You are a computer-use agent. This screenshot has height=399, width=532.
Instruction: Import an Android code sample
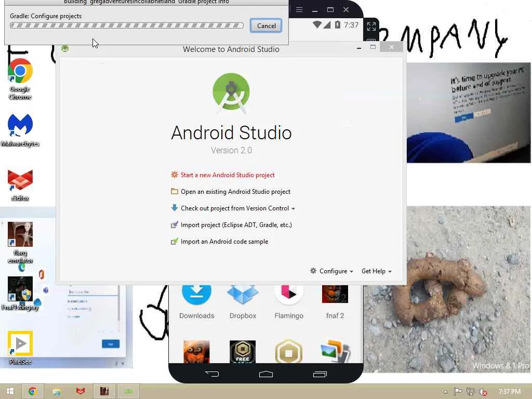(224, 242)
